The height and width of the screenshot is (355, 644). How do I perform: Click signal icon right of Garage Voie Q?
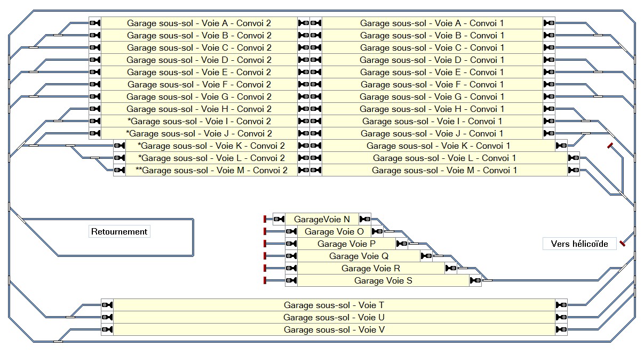point(426,256)
